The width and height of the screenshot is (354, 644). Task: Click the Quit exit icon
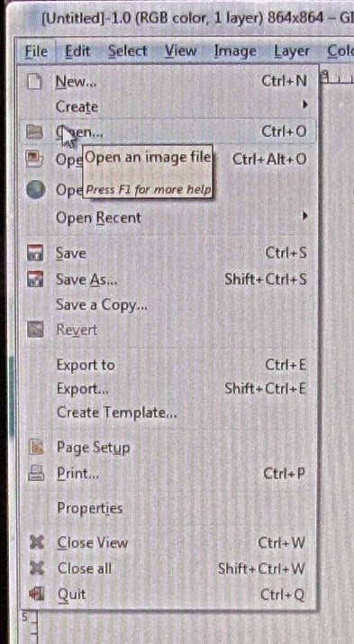[x=37, y=594]
